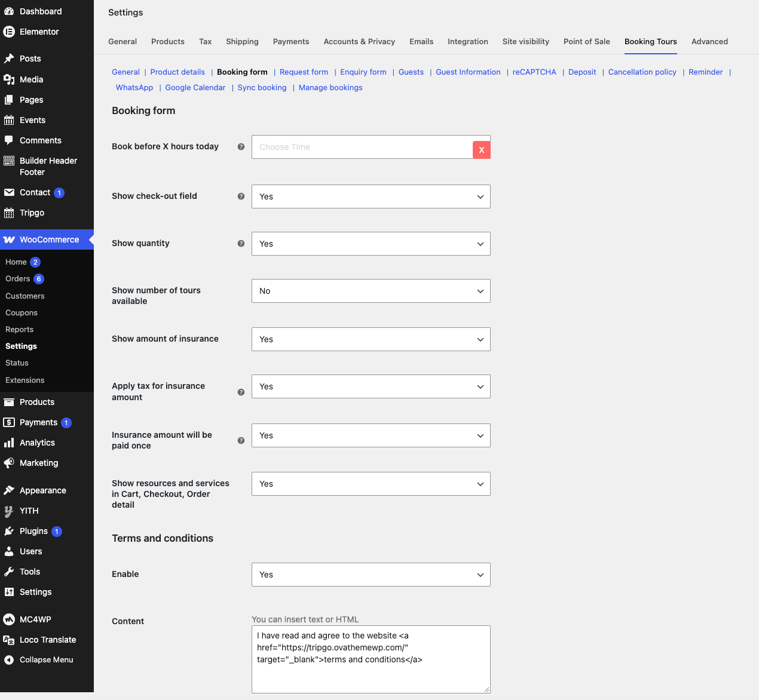The width and height of the screenshot is (759, 700).
Task: Open the Guest Information section link
Action: click(468, 72)
